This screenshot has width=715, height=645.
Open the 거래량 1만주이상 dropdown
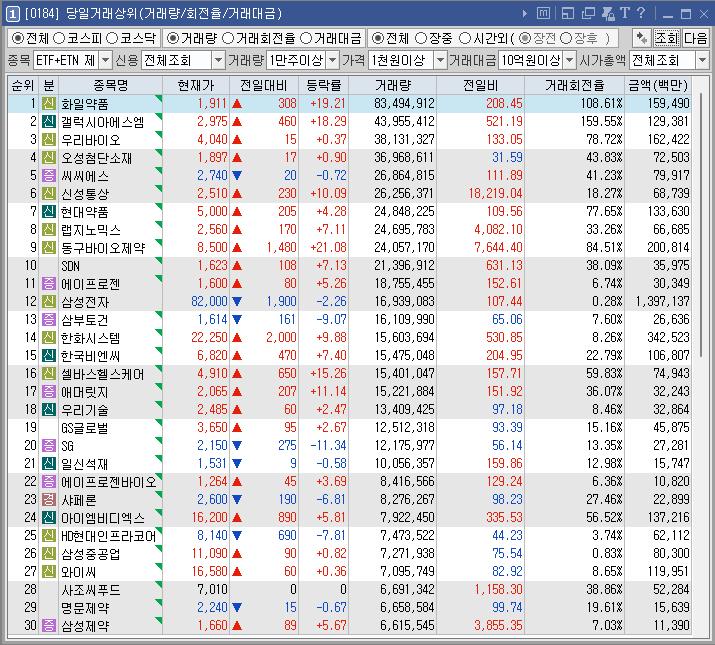[x=333, y=60]
